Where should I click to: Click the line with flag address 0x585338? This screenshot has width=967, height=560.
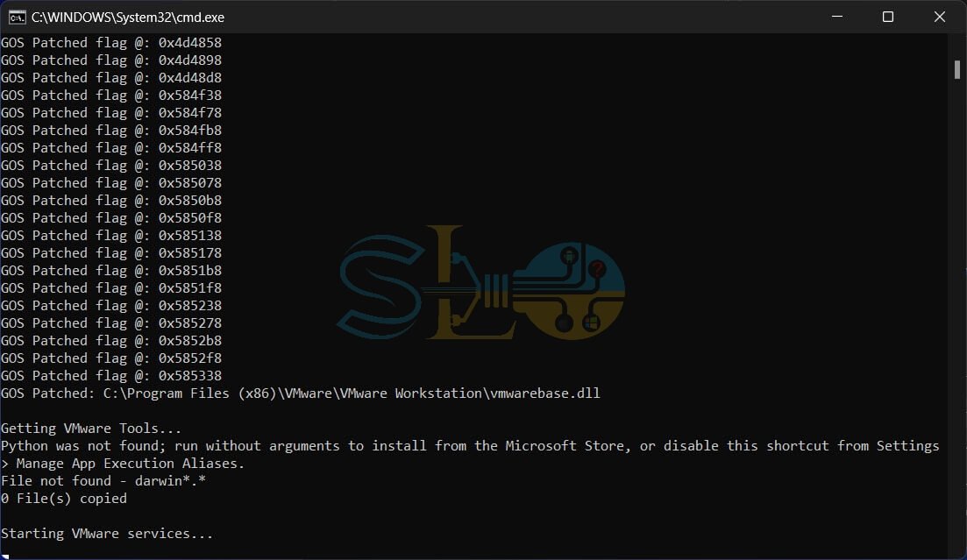pos(111,376)
